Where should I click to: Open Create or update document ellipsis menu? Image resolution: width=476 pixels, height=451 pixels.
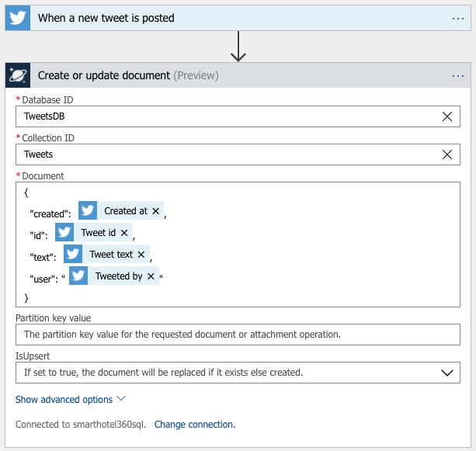pyautogui.click(x=457, y=75)
